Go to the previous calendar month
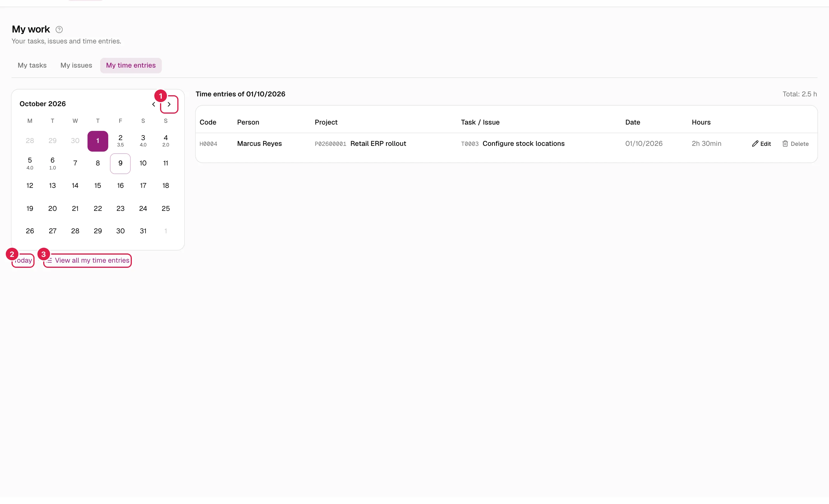 [x=154, y=104]
